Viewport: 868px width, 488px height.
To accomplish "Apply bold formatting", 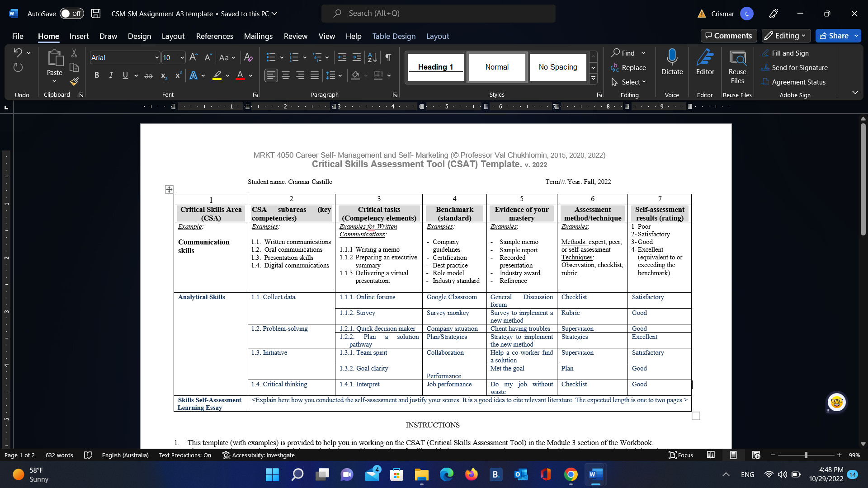I will (x=96, y=75).
